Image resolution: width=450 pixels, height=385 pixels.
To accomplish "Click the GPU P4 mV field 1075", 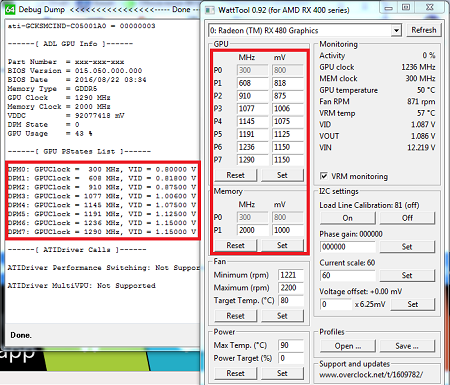I will (288, 121).
